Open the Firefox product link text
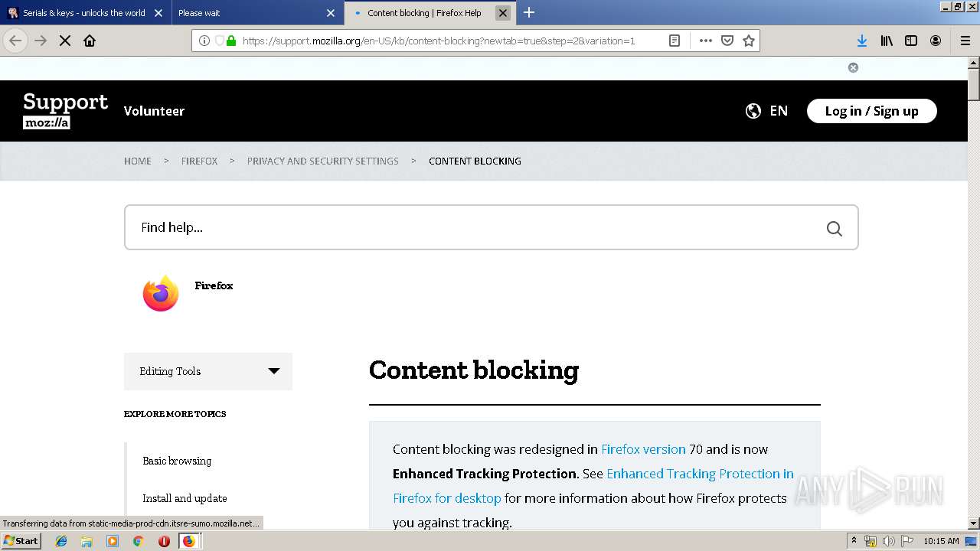980x551 pixels. click(214, 285)
